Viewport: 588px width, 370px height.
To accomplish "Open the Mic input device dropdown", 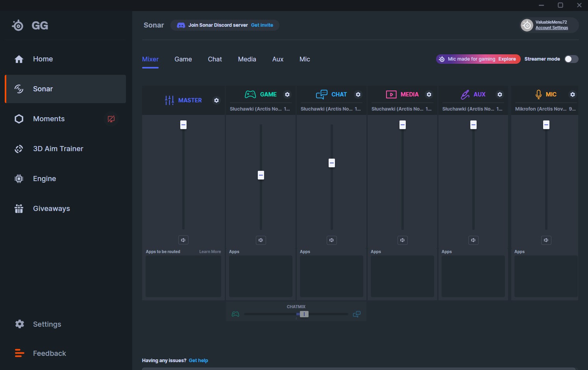I will tap(545, 109).
